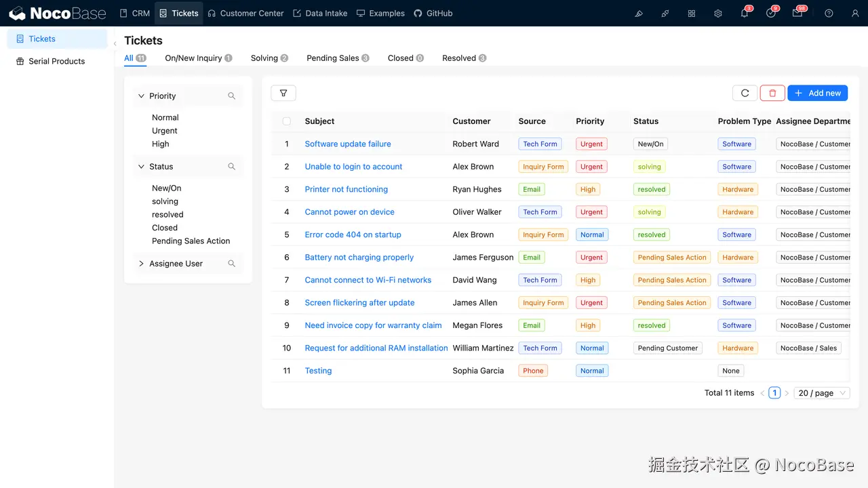Open the ticket titled Software update failure
Screen dimensions: 868x488
348,144
